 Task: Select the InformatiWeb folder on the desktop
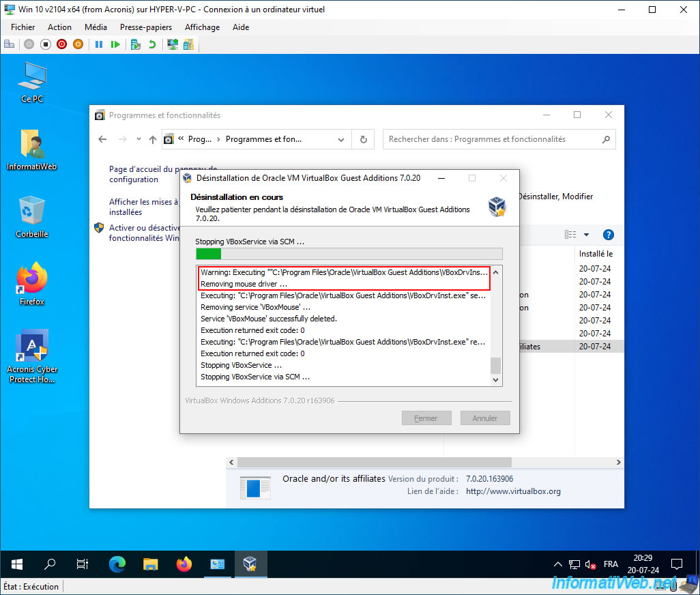pos(32,150)
